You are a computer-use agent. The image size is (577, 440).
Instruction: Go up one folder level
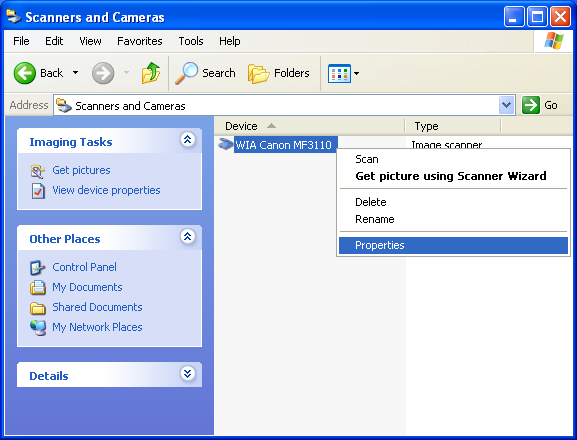[151, 73]
